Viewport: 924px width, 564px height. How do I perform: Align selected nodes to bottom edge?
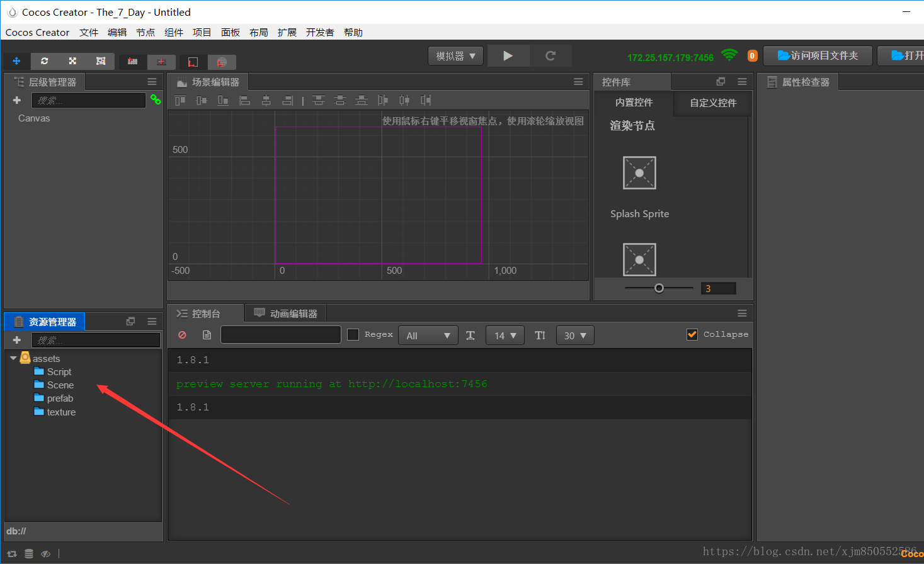(223, 100)
